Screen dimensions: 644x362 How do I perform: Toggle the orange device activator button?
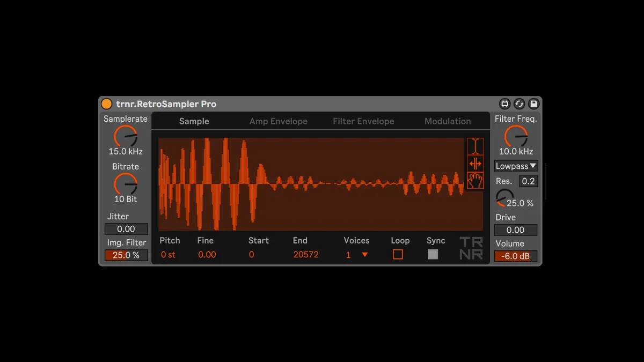click(106, 104)
